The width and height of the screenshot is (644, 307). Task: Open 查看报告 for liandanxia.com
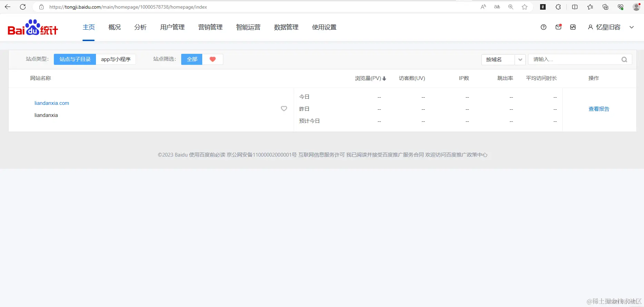tap(599, 109)
